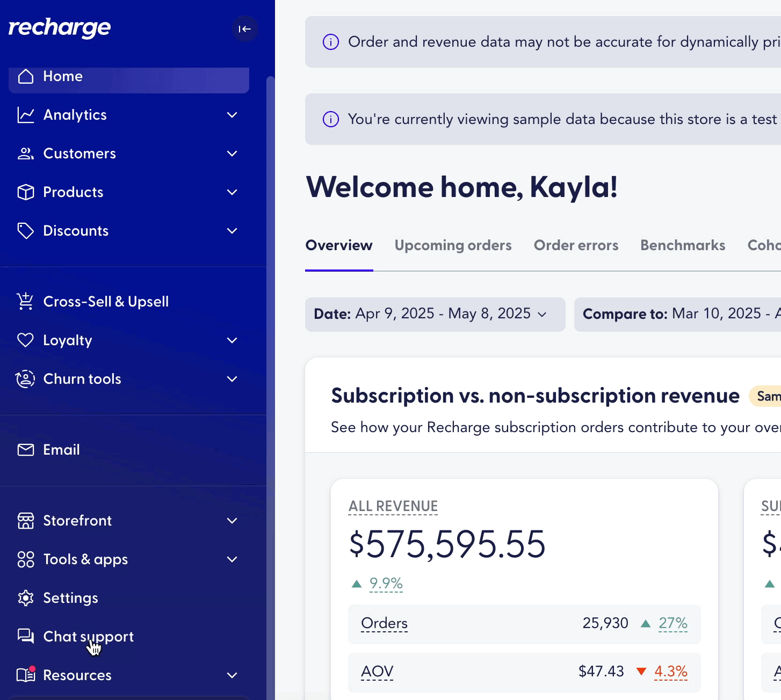Viewport: 781px width, 700px height.
Task: Open the Compare to date dropdown
Action: (x=678, y=315)
